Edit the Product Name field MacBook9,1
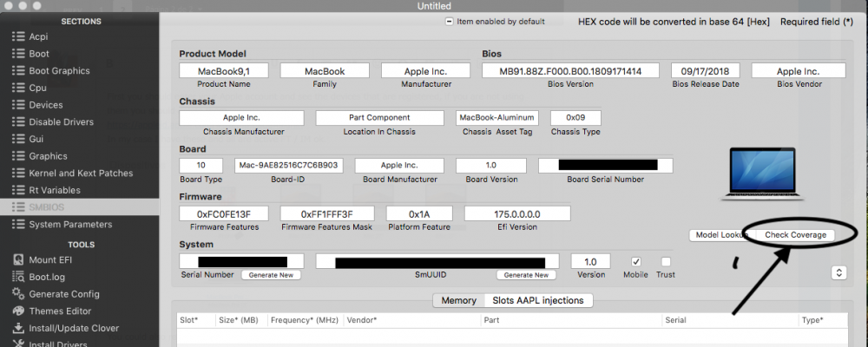 pyautogui.click(x=224, y=71)
